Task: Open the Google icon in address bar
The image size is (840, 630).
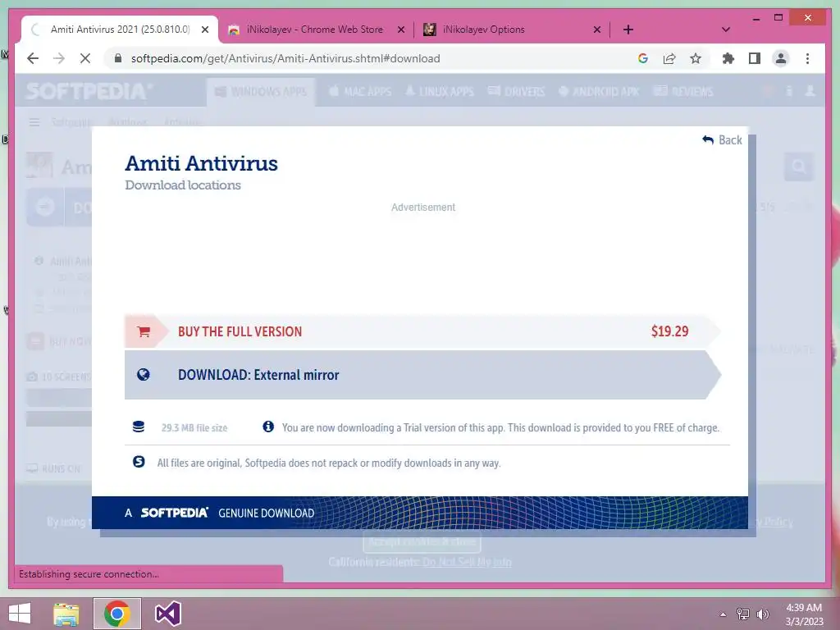Action: coord(643,58)
